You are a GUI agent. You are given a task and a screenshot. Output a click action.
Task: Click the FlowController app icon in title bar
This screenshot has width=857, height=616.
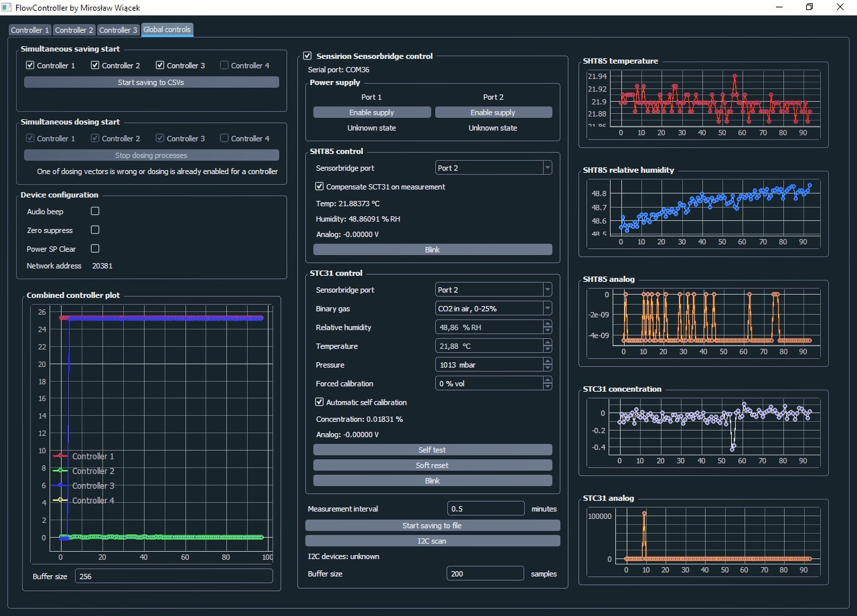7,7
